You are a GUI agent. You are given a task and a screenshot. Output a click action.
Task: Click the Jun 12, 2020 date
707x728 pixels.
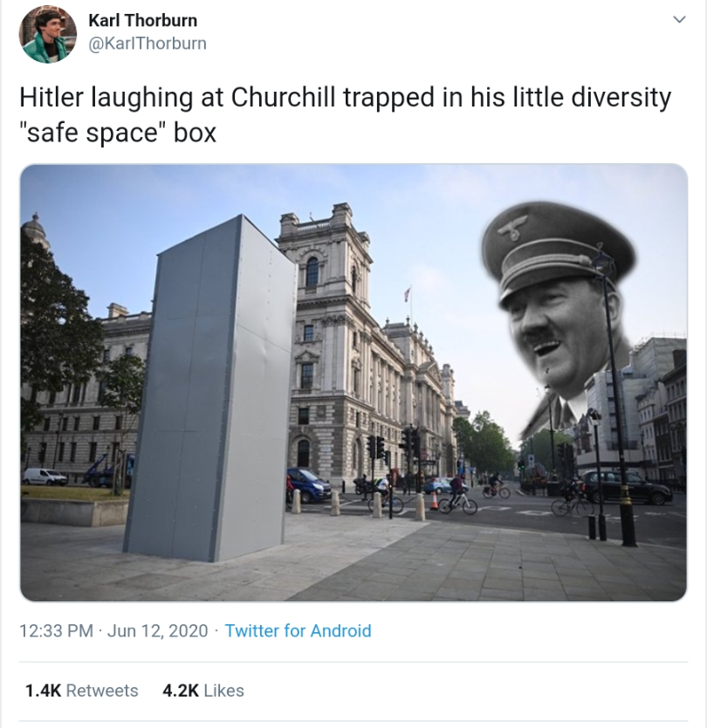pos(157,631)
